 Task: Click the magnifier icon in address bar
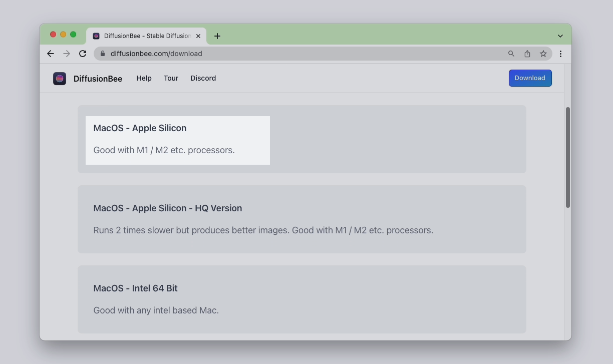511,54
